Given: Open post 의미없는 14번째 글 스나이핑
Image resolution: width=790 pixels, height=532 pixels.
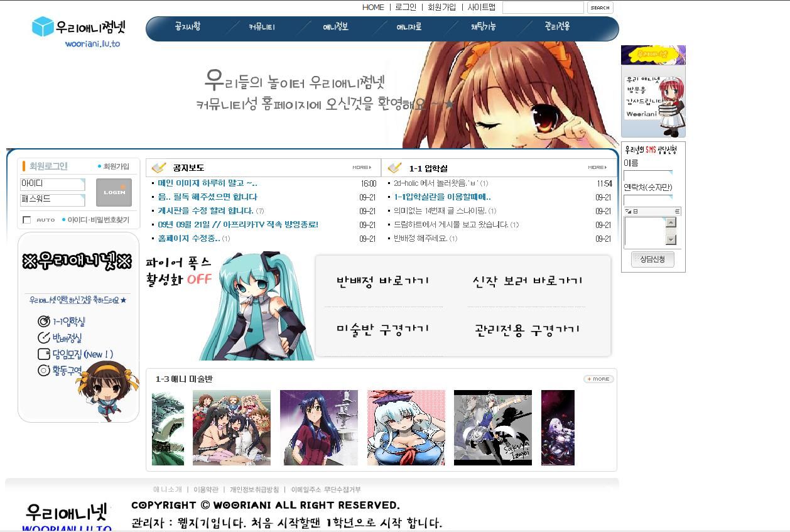Looking at the screenshot, I should (x=440, y=211).
